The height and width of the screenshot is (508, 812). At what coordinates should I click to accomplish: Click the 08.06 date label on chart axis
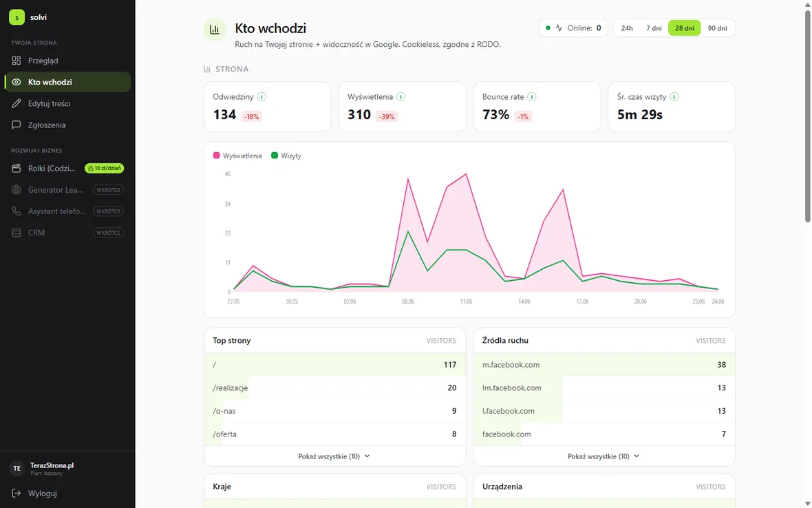click(408, 301)
